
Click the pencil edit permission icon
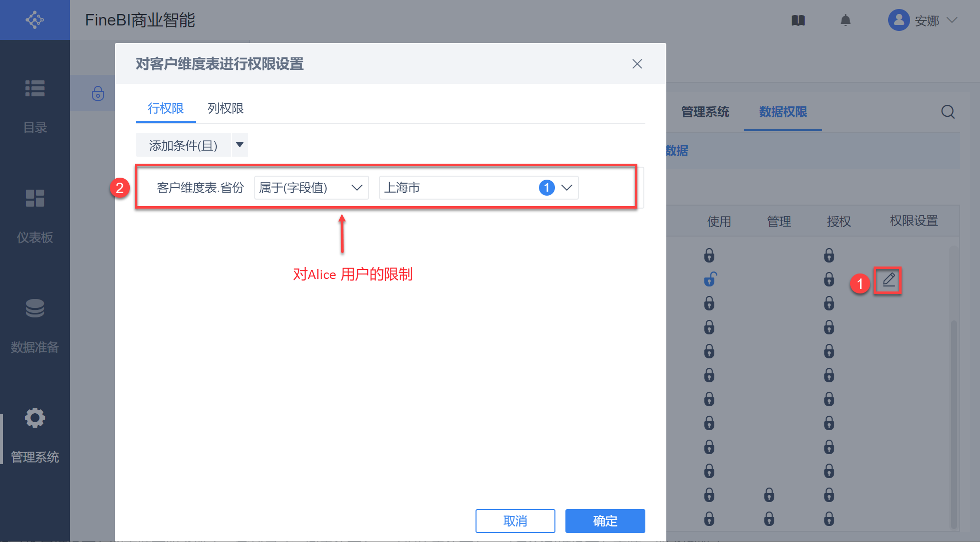(888, 280)
